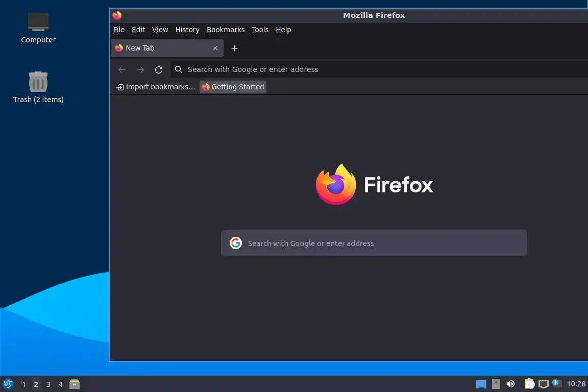Open the Help menu
This screenshot has width=588, height=392.
[x=283, y=30]
